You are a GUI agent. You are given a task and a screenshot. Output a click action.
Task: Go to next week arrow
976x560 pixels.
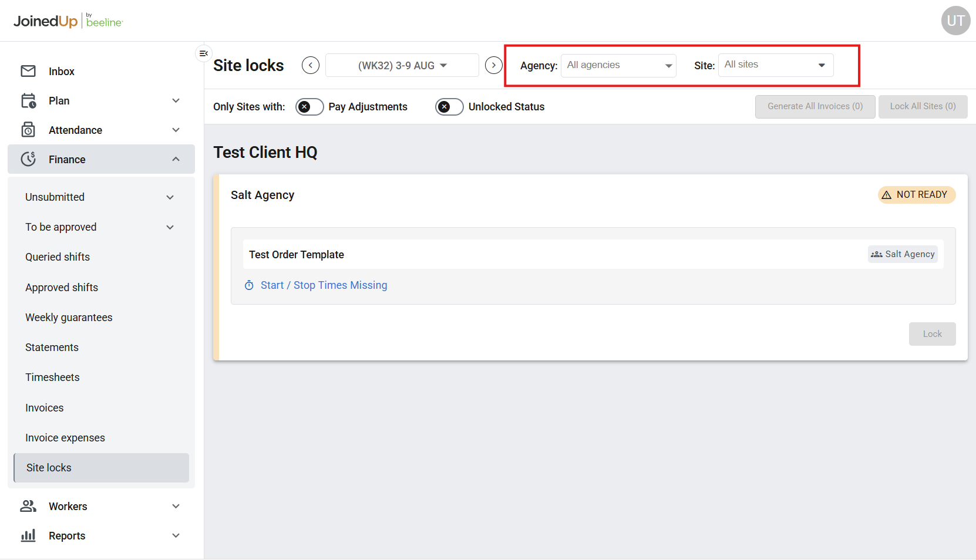click(494, 65)
